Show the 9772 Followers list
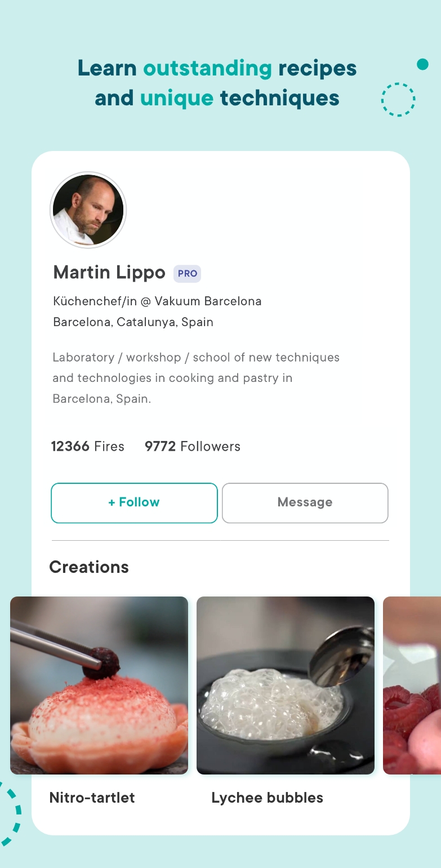Viewport: 441px width, 868px height. pos(192,447)
